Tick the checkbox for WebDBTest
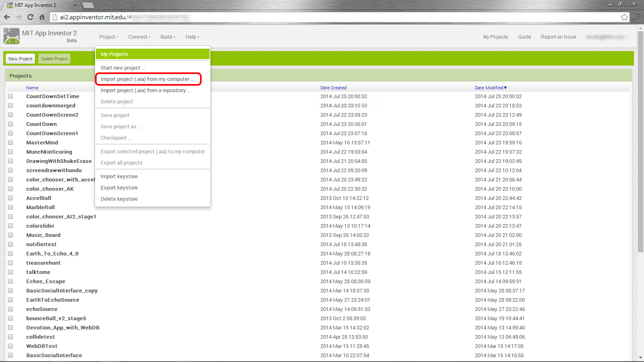The width and height of the screenshot is (644, 362). [x=10, y=346]
